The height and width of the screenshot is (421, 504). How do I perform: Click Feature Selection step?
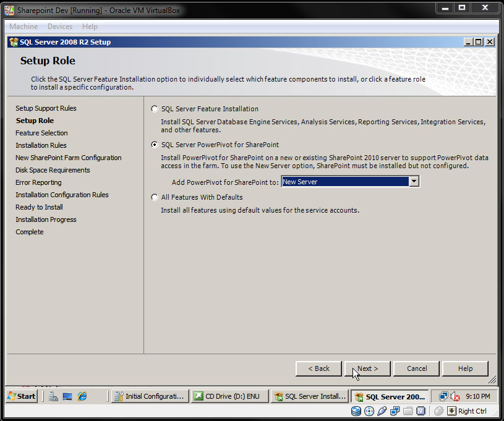click(x=41, y=133)
